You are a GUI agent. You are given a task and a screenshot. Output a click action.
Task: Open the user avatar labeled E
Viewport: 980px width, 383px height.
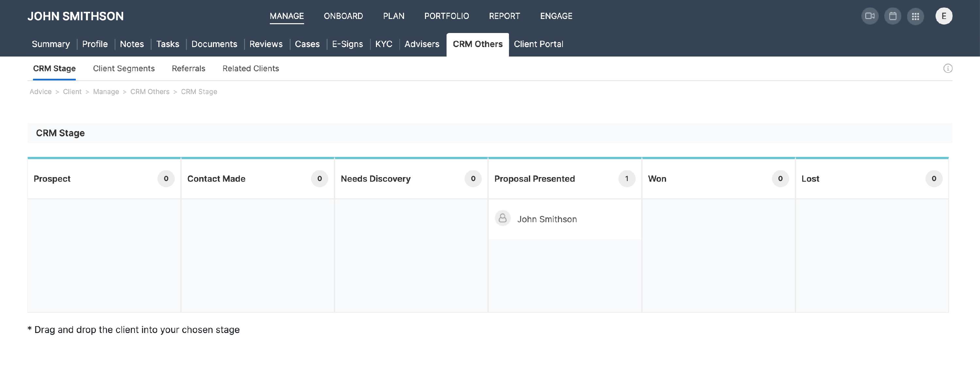tap(944, 16)
